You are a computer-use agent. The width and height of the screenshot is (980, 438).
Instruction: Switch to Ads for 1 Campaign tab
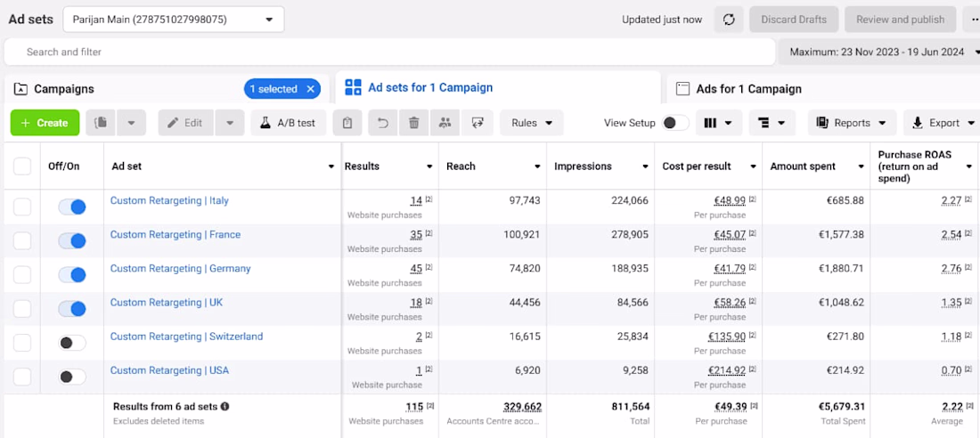coord(824,89)
